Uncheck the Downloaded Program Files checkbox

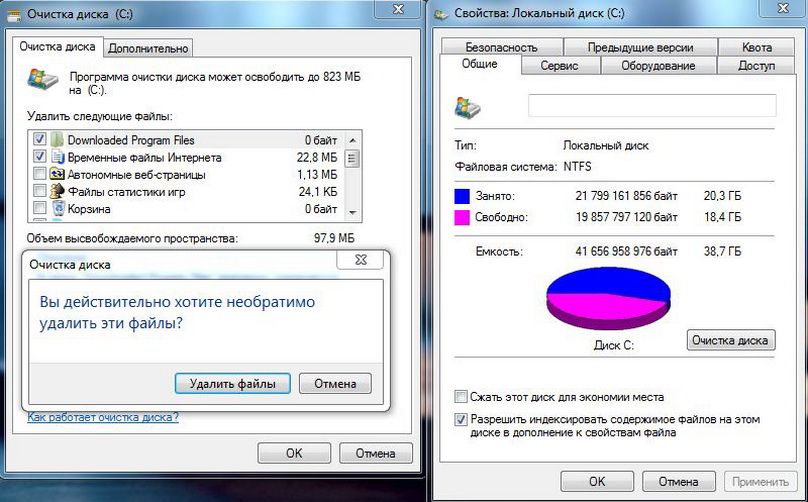point(40,139)
